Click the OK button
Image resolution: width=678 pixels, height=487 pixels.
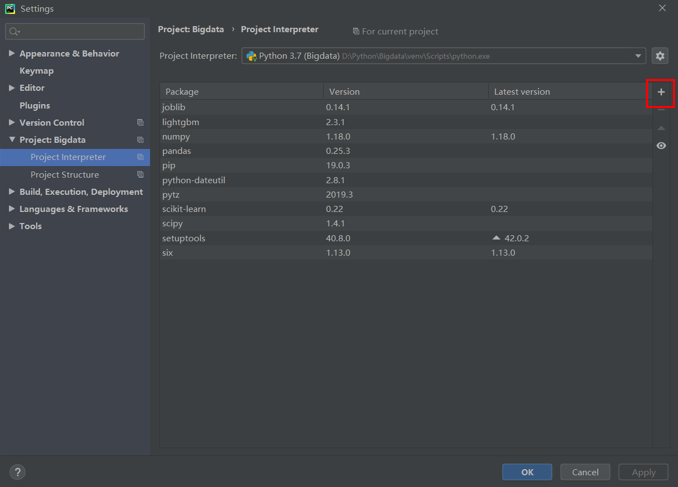527,472
